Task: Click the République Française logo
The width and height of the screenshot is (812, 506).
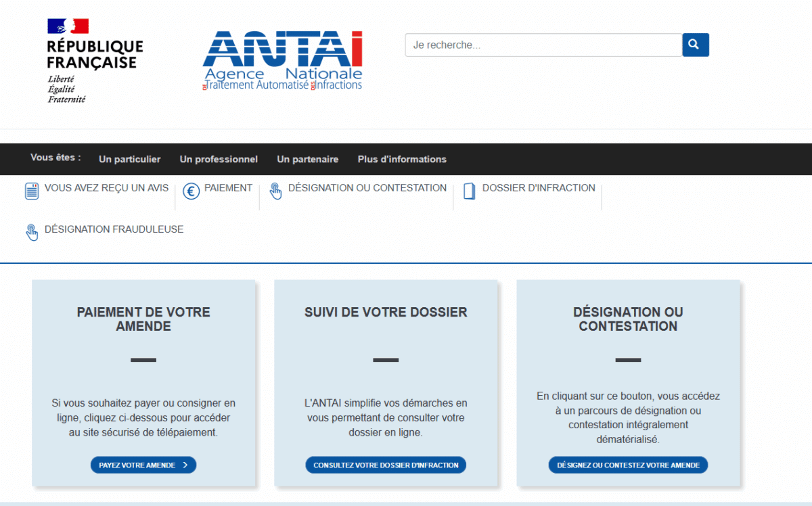Action: (x=95, y=61)
